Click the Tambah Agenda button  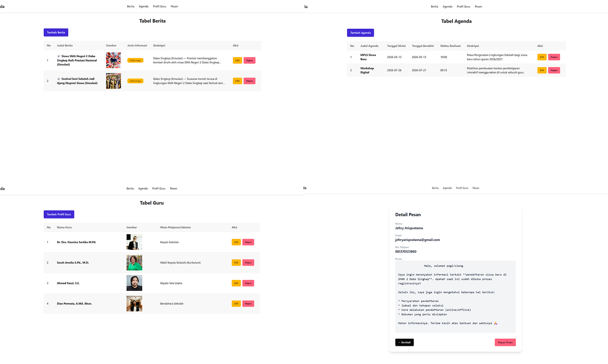click(360, 33)
